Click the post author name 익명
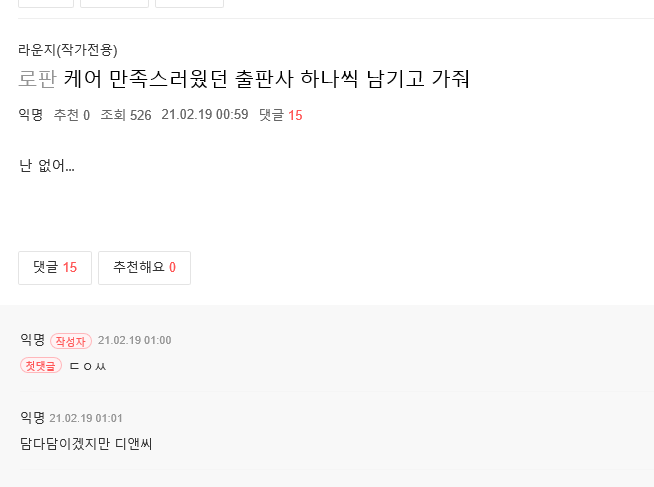 pyautogui.click(x=30, y=115)
